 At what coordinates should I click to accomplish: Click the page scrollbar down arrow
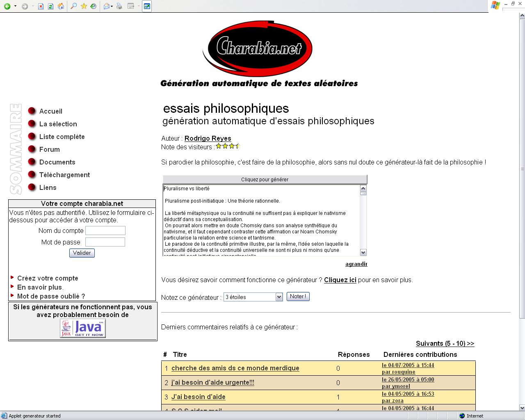point(522,408)
